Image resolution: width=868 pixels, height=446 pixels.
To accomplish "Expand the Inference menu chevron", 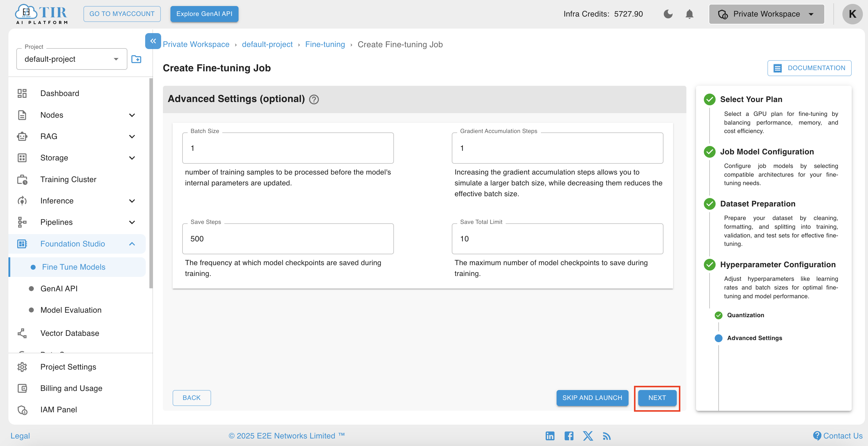I will pyautogui.click(x=132, y=201).
